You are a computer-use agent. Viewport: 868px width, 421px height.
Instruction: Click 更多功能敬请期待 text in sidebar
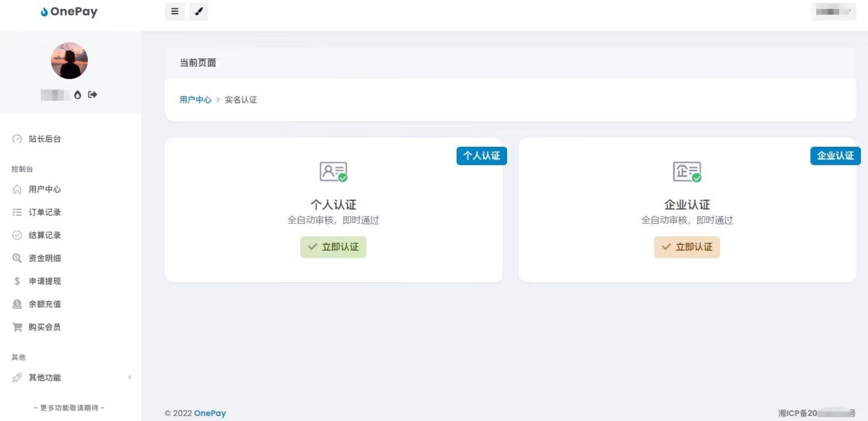point(69,407)
